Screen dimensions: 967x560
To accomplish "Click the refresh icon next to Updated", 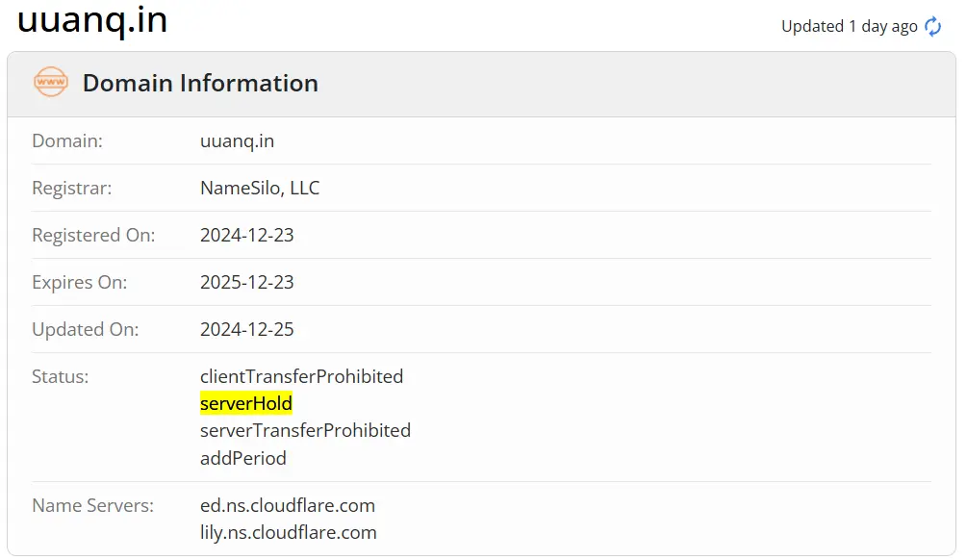I will [933, 27].
